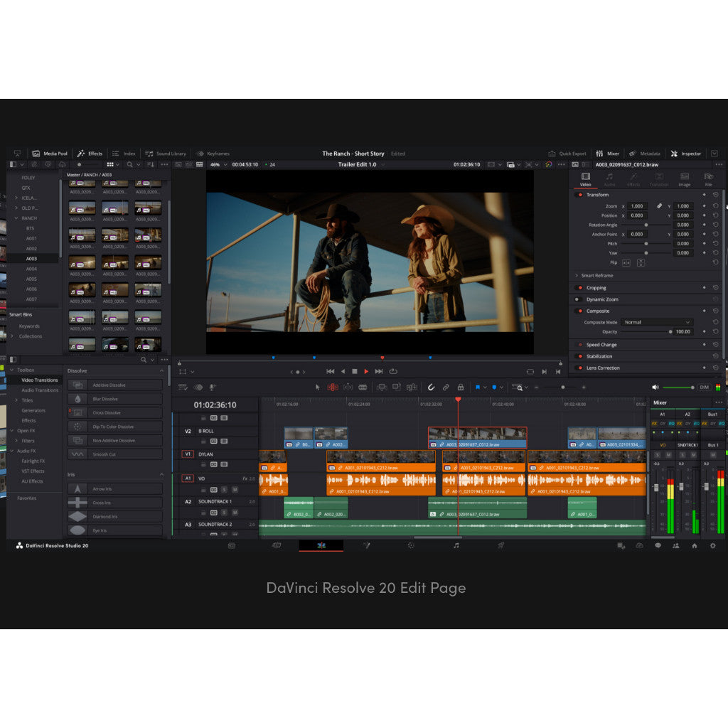
Task: Open the Fairlight page music note icon
Action: click(x=456, y=545)
